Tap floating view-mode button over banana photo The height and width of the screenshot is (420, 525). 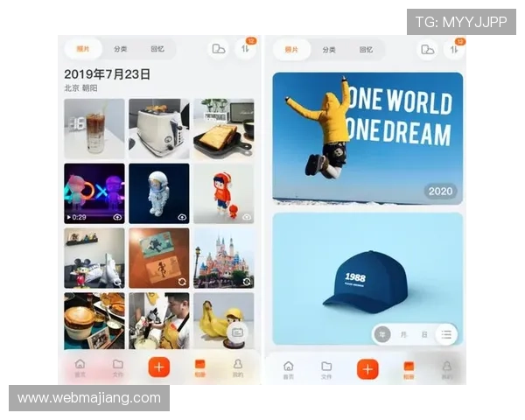pos(238,332)
